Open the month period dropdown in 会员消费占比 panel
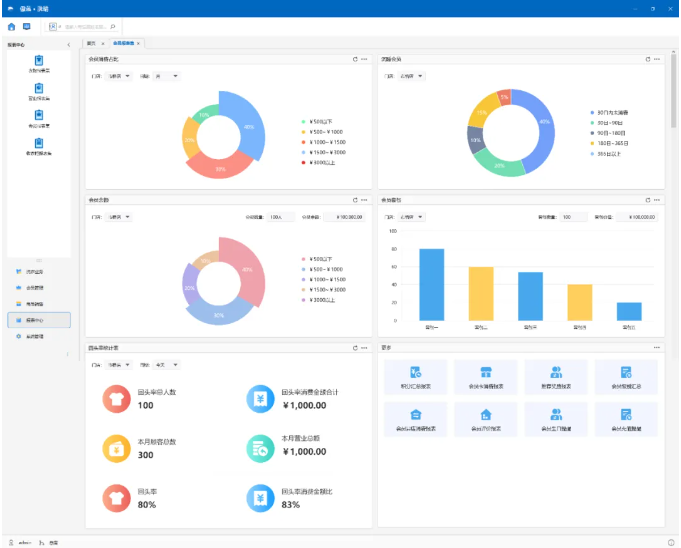 click(166, 75)
